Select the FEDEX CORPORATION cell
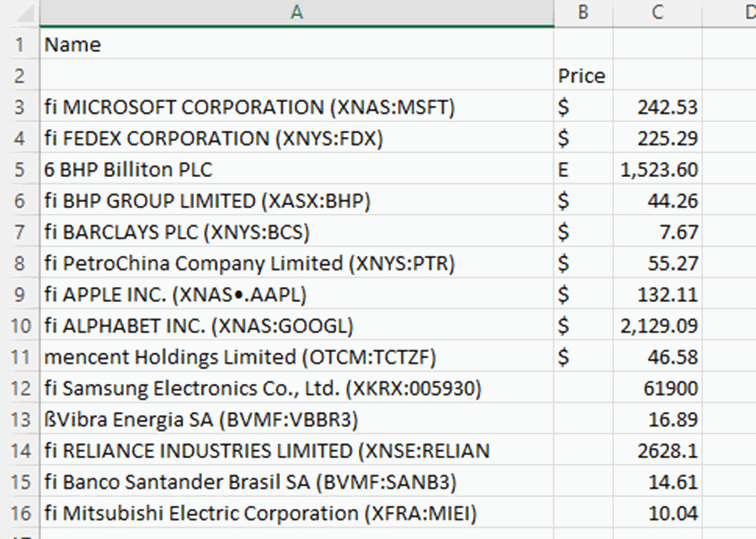 [x=296, y=138]
